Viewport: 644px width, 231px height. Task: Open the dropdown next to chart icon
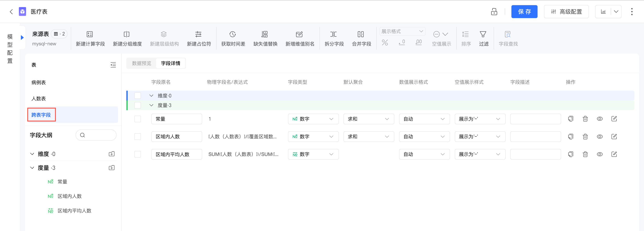click(616, 12)
